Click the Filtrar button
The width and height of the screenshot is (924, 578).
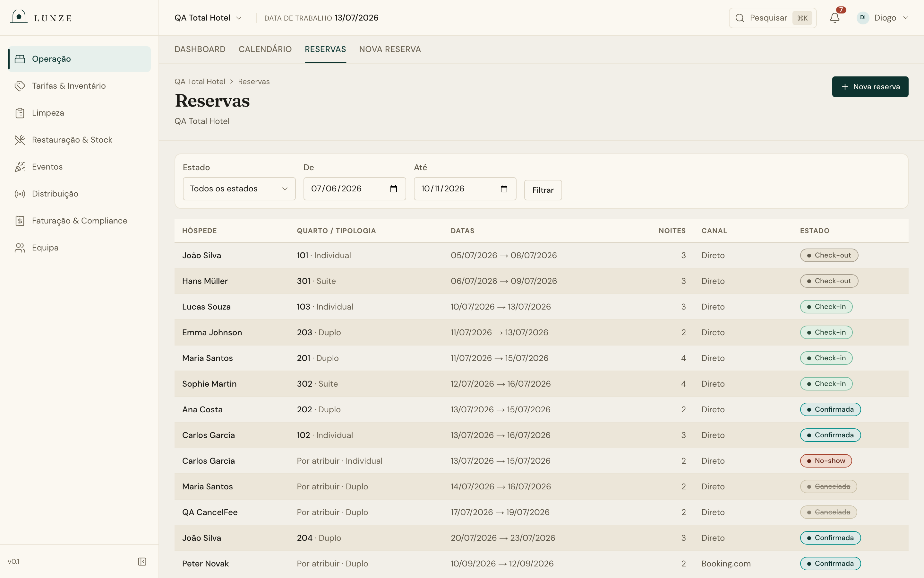coord(543,190)
